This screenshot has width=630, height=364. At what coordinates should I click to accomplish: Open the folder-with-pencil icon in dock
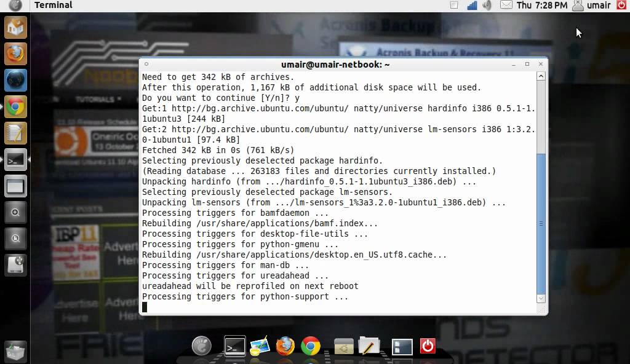point(369,346)
